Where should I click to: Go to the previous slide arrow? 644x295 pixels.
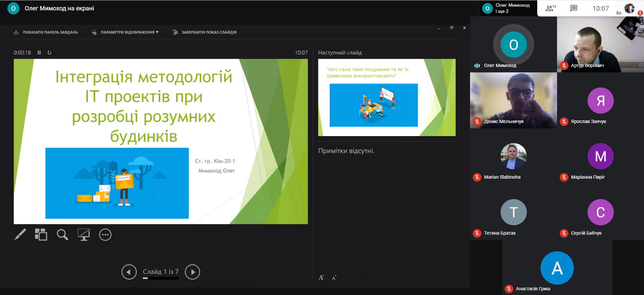click(x=129, y=272)
